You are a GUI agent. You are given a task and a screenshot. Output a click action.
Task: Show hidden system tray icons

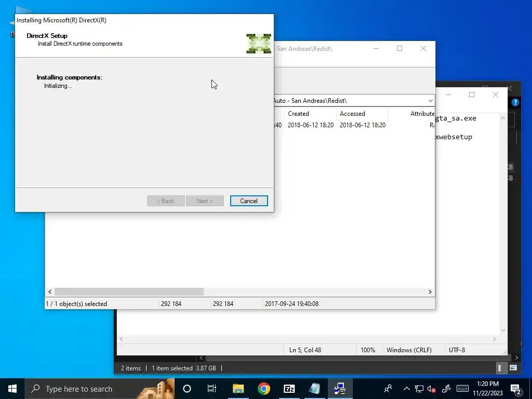pyautogui.click(x=406, y=389)
